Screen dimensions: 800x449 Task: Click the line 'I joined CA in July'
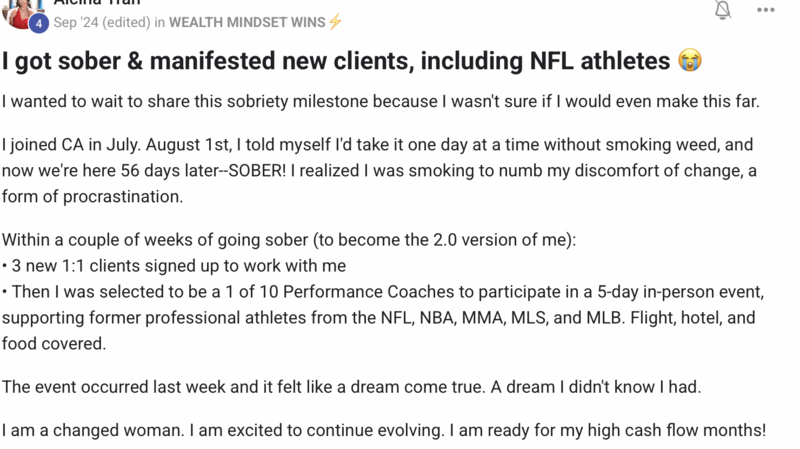pos(377,144)
